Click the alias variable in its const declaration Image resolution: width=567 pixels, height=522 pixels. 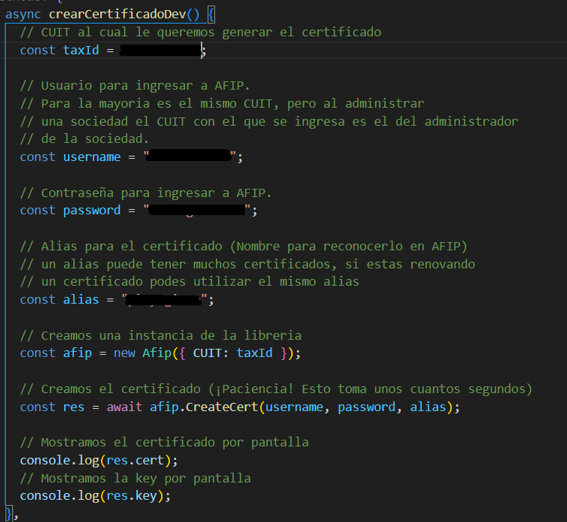pyautogui.click(x=81, y=300)
